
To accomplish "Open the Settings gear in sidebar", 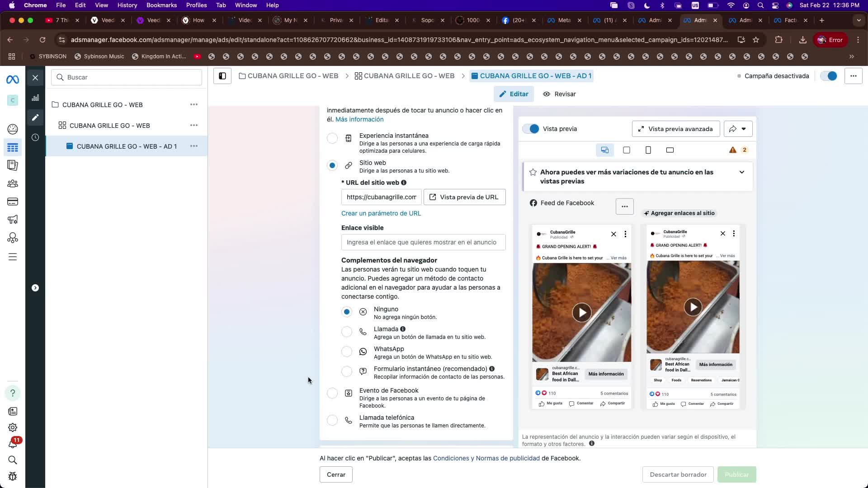I will [x=13, y=427].
